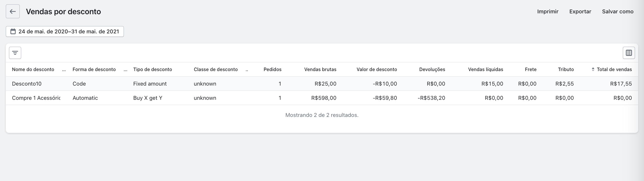Click Vendas líquidas column header
This screenshot has width=644, height=181.
485,69
